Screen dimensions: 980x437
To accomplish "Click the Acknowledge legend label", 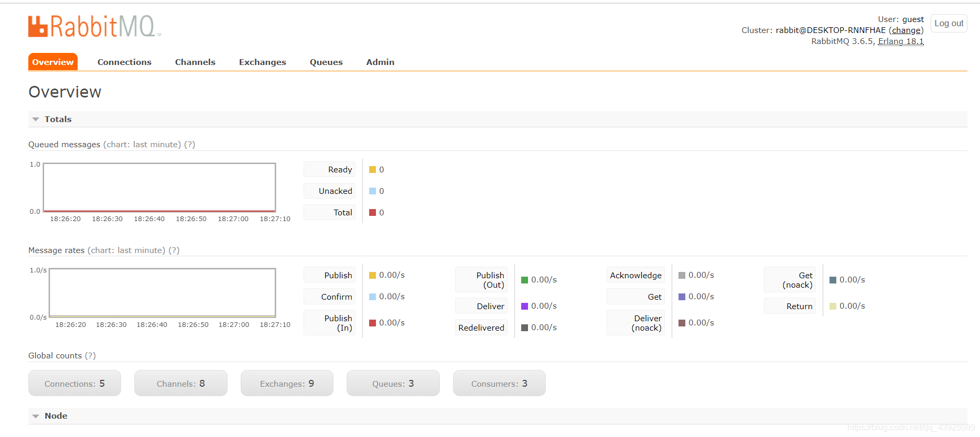I will coord(636,275).
